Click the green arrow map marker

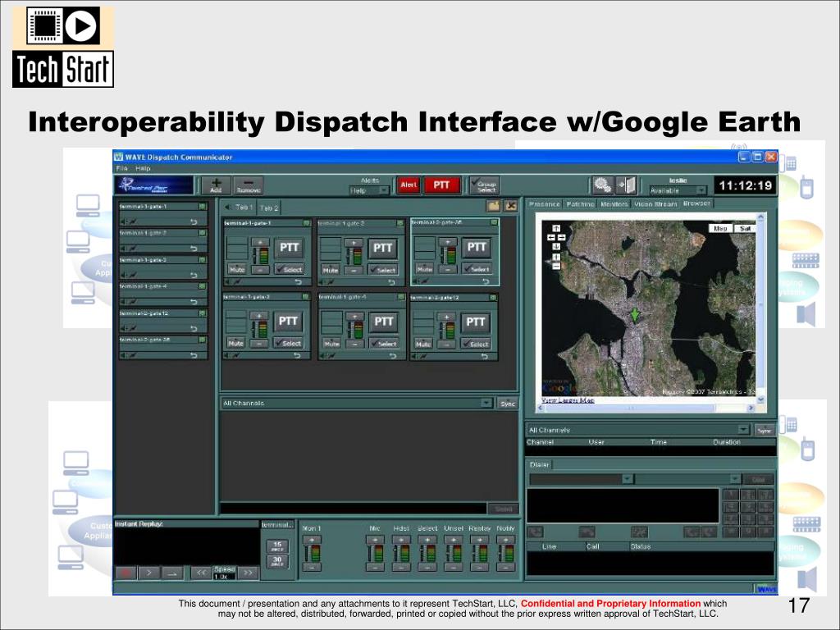(x=635, y=315)
